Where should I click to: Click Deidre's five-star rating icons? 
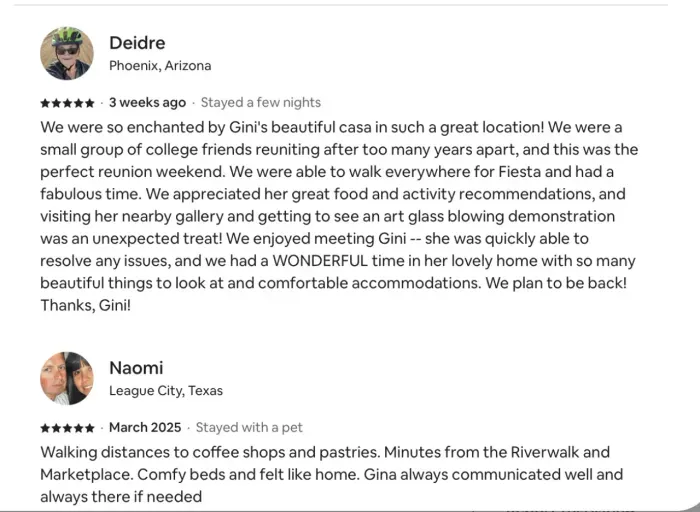tap(68, 103)
